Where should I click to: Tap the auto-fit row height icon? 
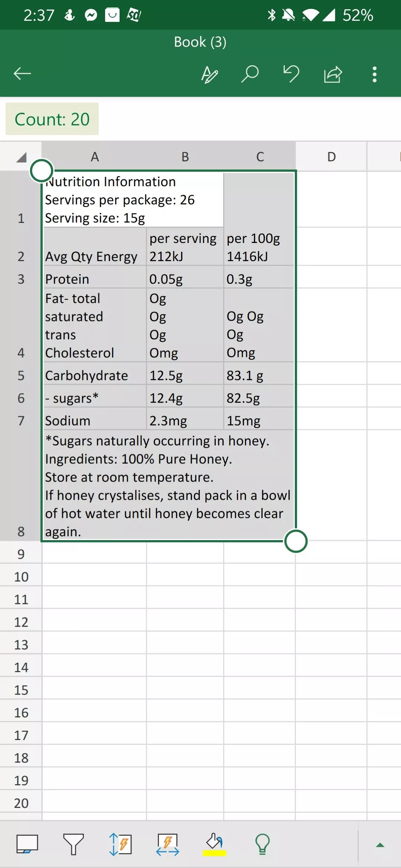tap(120, 844)
